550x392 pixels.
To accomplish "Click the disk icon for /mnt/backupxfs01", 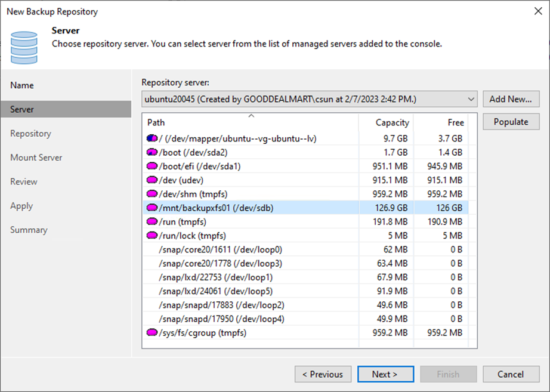I will pyautogui.click(x=152, y=208).
